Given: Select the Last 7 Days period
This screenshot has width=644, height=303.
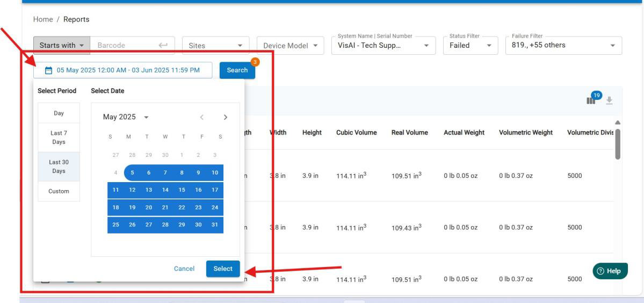Looking at the screenshot, I should pos(59,138).
